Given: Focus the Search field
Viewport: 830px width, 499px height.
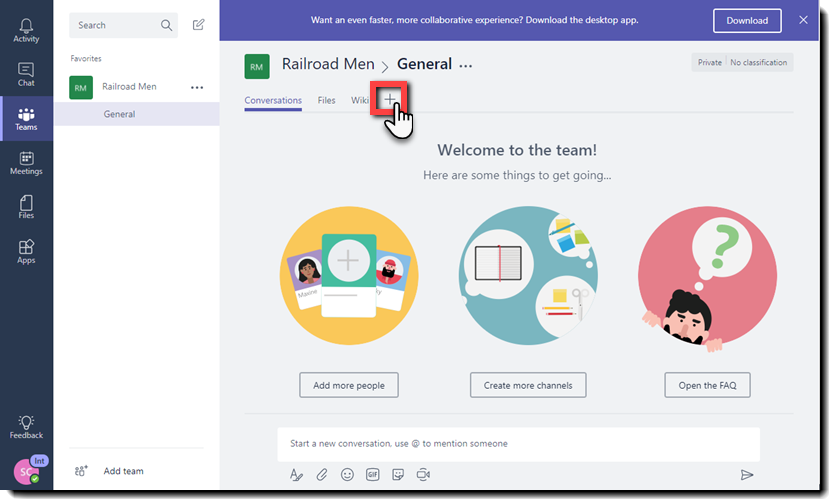Looking at the screenshot, I should pyautogui.click(x=123, y=25).
